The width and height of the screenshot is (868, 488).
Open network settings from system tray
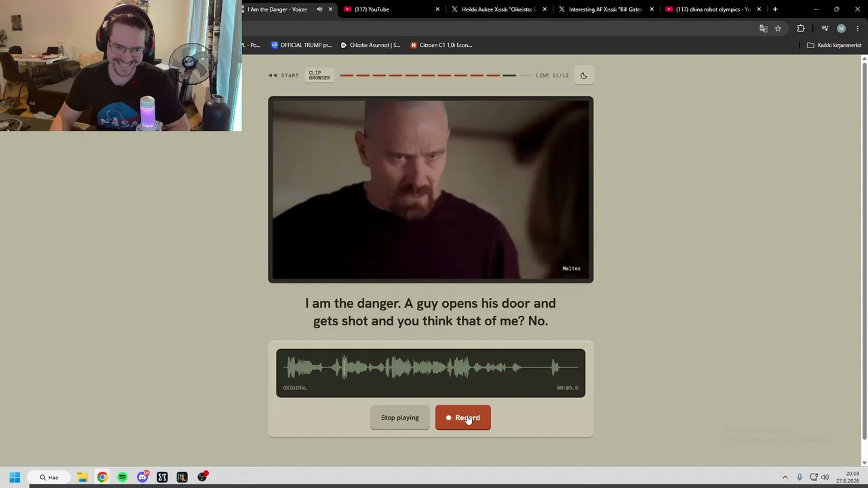[x=814, y=477]
